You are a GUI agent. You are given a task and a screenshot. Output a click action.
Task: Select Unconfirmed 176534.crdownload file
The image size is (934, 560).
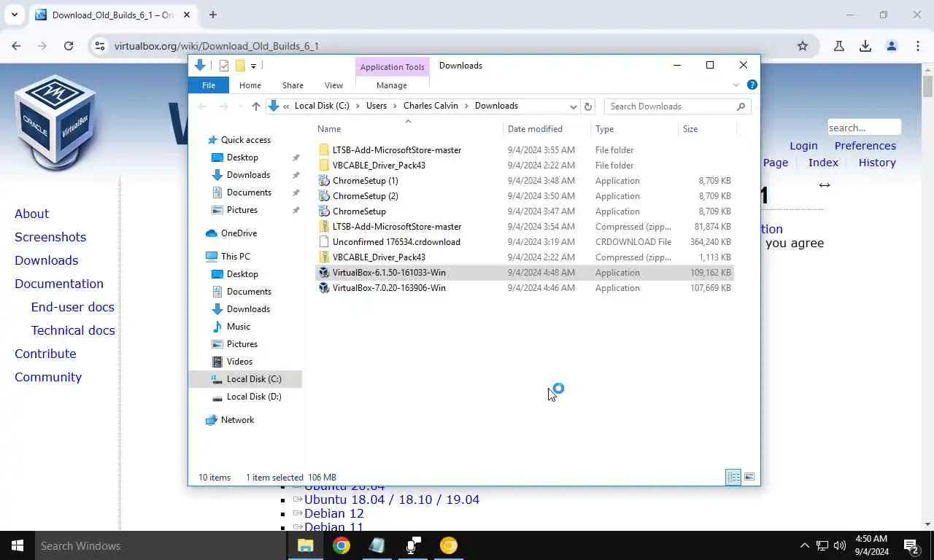pyautogui.click(x=525, y=242)
